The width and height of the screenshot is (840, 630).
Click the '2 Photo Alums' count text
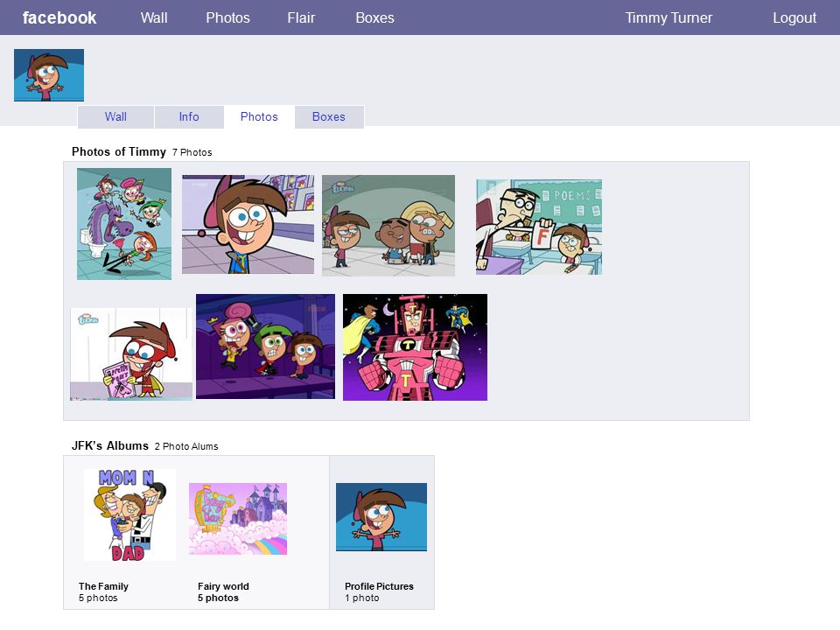click(186, 446)
